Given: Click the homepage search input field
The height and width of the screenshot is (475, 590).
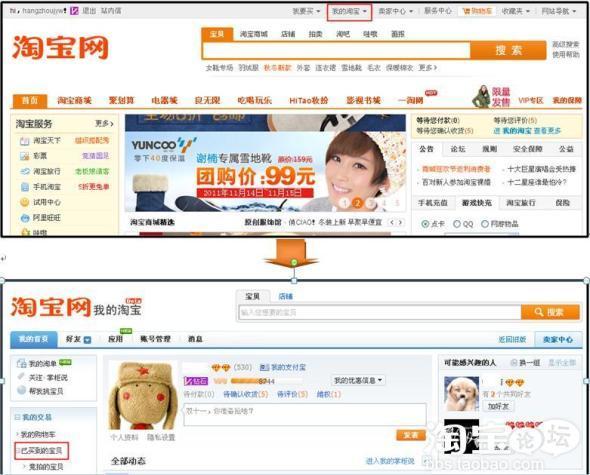Looking at the screenshot, I should tap(337, 50).
